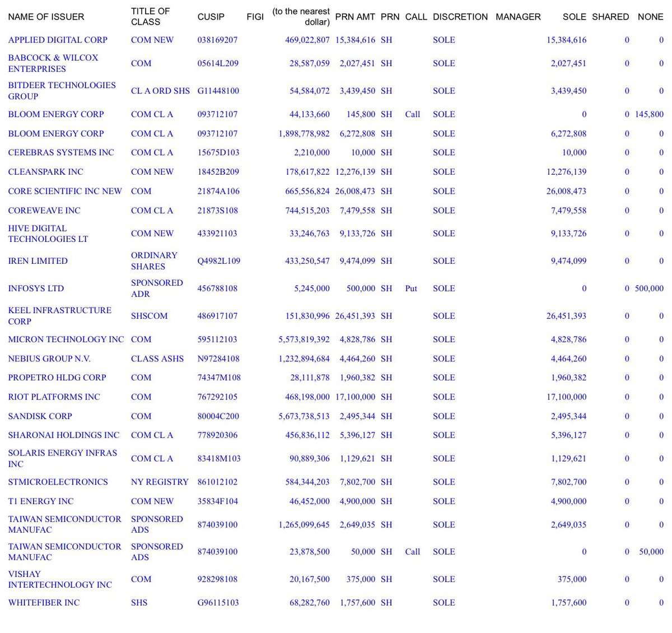The image size is (672, 633).
Task: Select CUSIP 595112103 for Micron
Action: click(218, 339)
